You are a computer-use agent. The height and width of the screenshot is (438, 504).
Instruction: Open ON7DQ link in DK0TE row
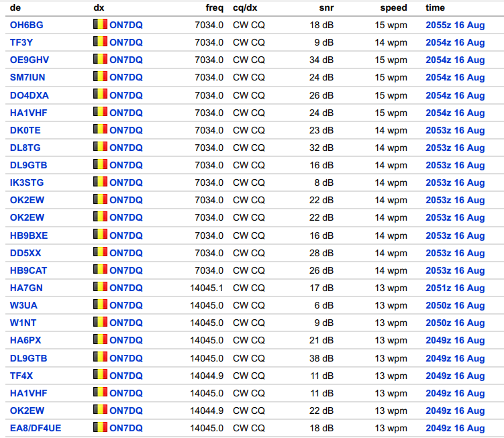pyautogui.click(x=126, y=131)
